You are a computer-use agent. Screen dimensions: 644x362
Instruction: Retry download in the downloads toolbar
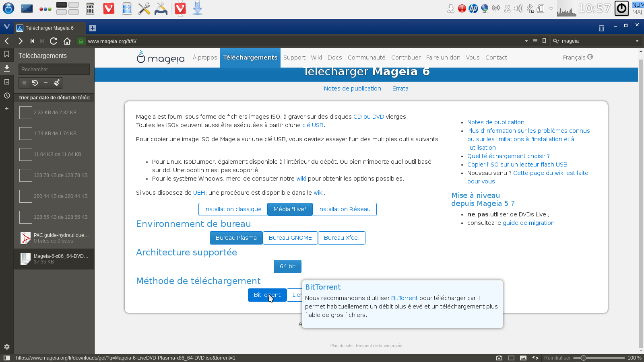coord(35,83)
